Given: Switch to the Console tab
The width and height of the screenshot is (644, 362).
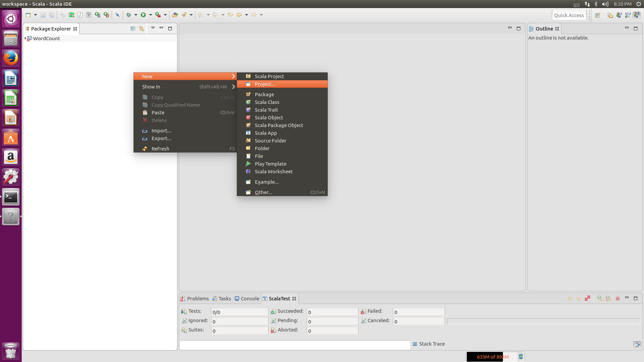Looking at the screenshot, I should tap(250, 298).
